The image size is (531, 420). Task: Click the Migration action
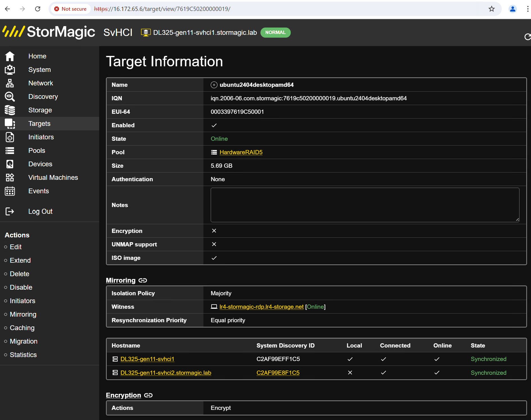click(24, 341)
